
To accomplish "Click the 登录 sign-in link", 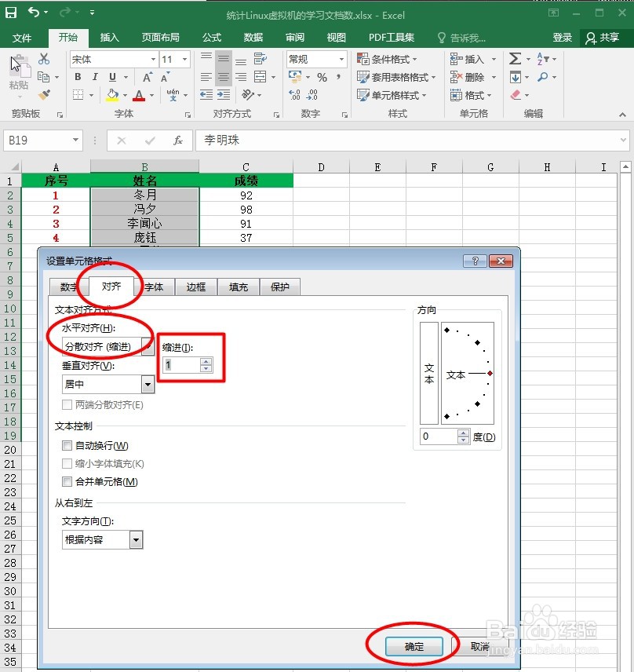I will pyautogui.click(x=562, y=38).
